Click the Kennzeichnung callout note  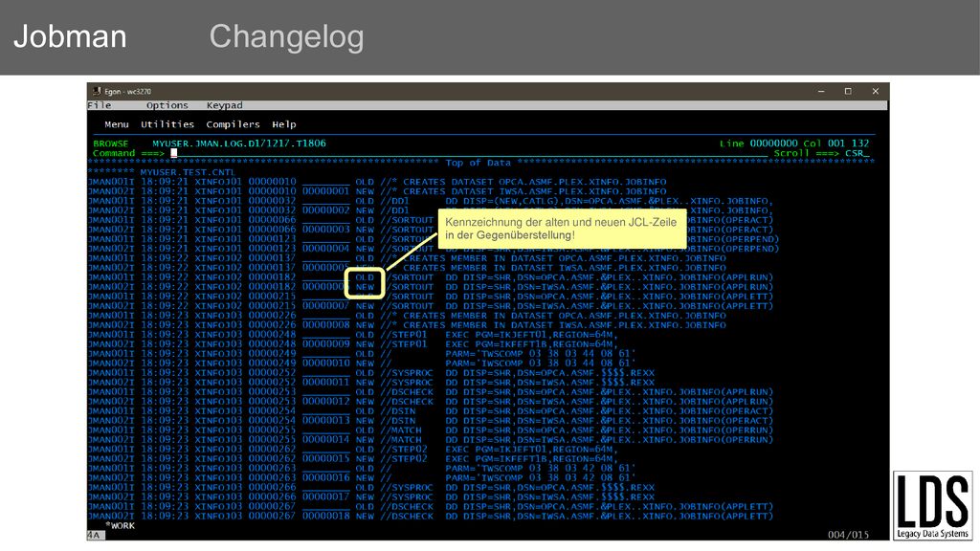[562, 229]
